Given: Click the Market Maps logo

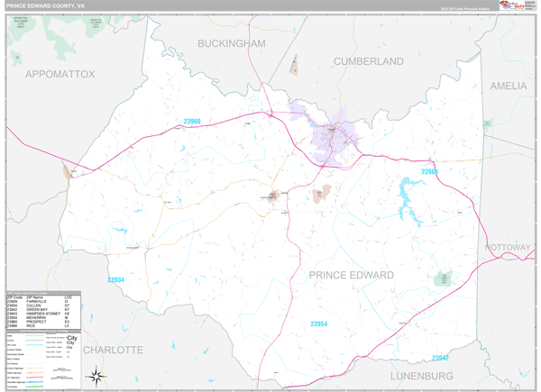Looking at the screenshot, I should (511, 5).
